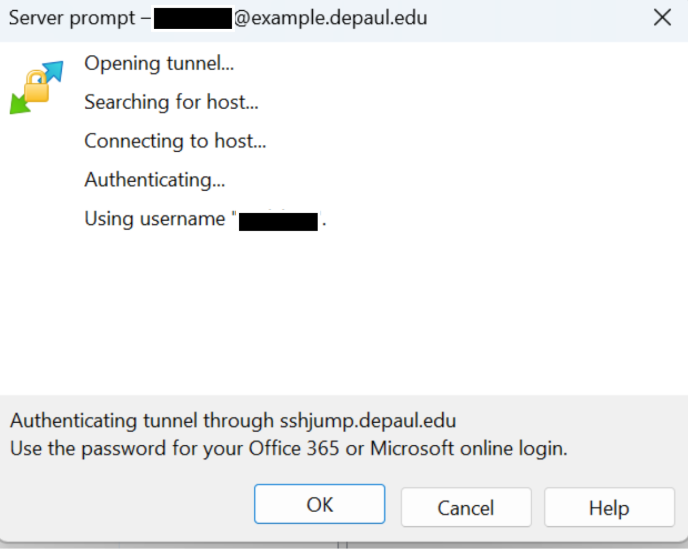Viewport: 688px width, 549px height.
Task: Click '@example.depaul.edu' in the title bar
Action: (330, 18)
